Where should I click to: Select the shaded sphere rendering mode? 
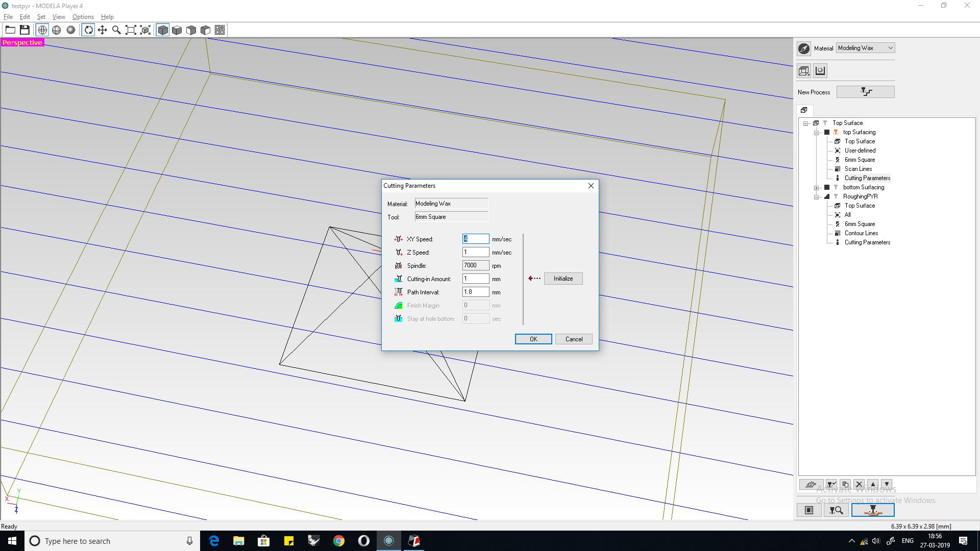[x=71, y=30]
